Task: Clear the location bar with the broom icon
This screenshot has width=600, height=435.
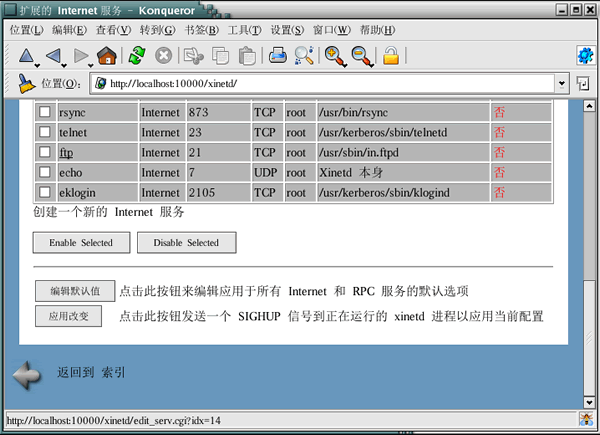Action: click(x=26, y=83)
